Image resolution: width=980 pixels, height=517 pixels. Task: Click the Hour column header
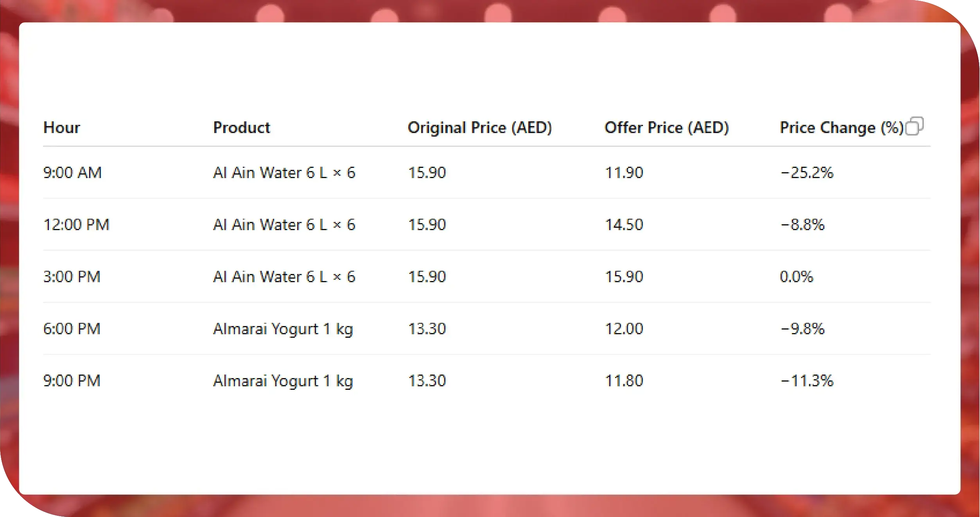click(61, 128)
